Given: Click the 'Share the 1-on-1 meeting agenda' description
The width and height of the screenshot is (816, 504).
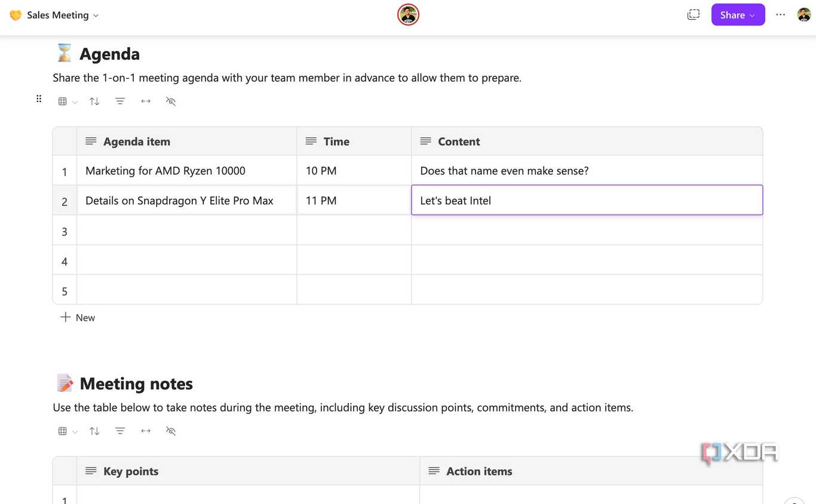Looking at the screenshot, I should click(x=287, y=78).
